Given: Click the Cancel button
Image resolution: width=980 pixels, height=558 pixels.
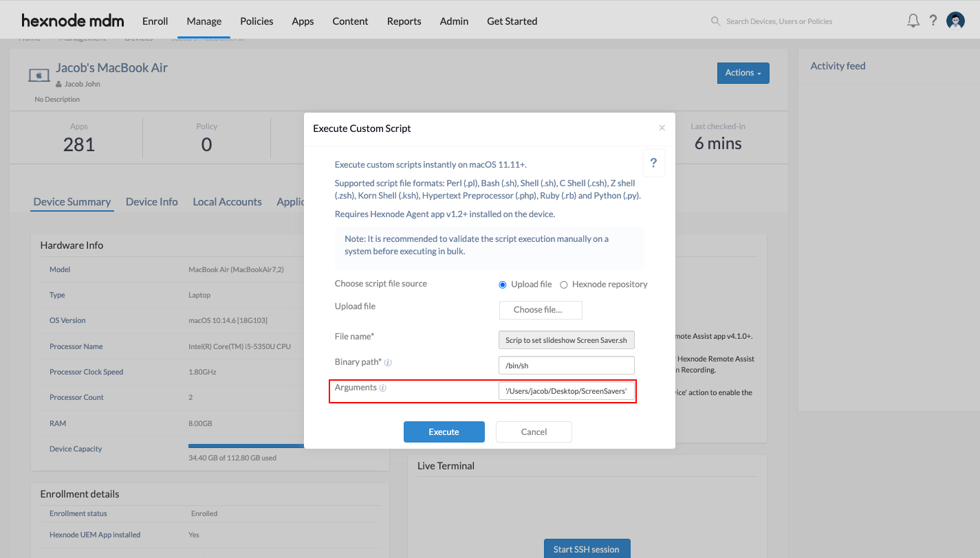Looking at the screenshot, I should [x=534, y=432].
